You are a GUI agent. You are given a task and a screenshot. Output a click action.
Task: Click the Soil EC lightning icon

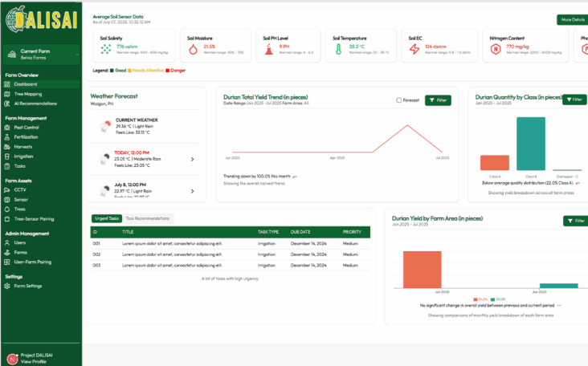(414, 49)
